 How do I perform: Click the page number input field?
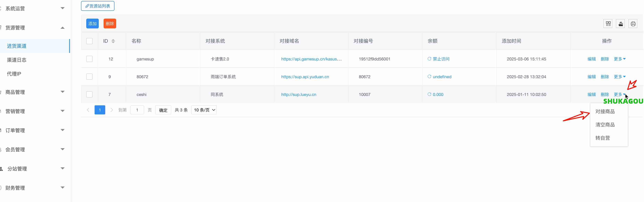[137, 110]
